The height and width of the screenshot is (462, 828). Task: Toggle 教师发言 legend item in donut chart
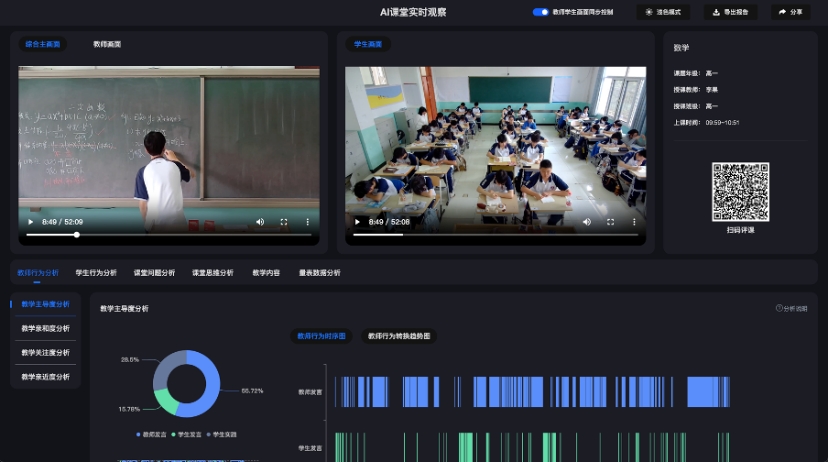pyautogui.click(x=153, y=435)
